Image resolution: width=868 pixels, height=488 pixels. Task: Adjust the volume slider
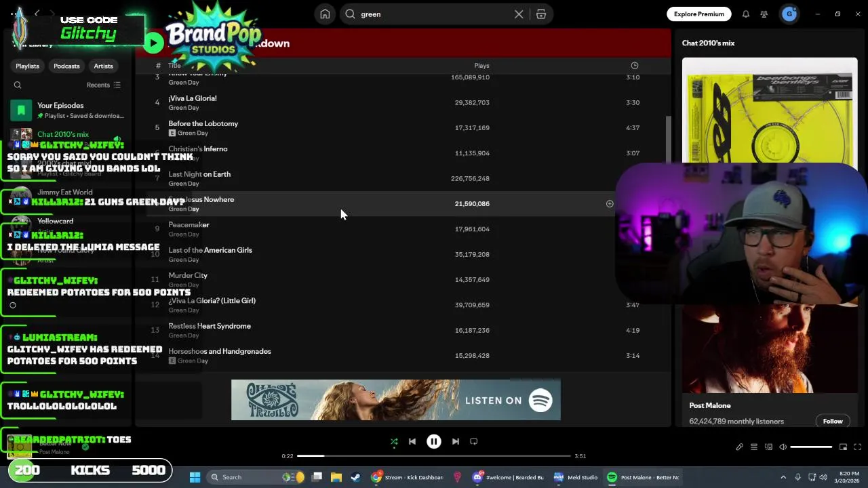coord(811,447)
